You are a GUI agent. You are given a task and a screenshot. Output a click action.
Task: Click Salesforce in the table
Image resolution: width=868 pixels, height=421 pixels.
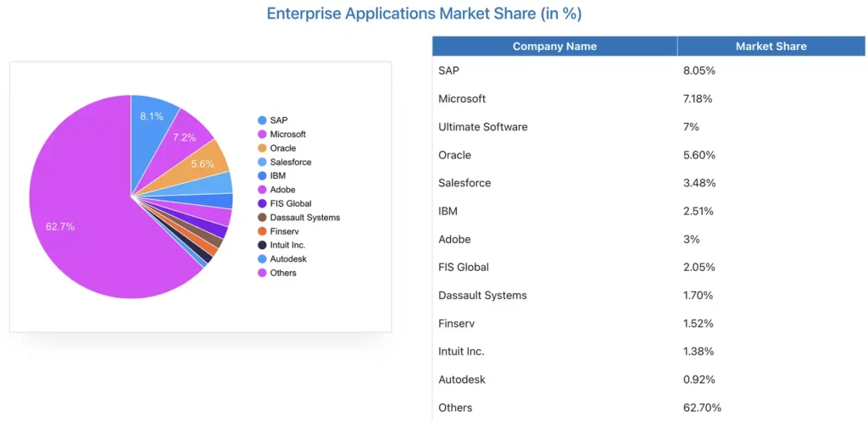click(x=465, y=183)
